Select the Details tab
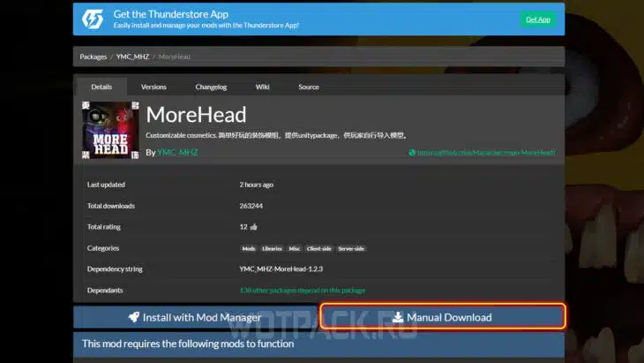Viewport: 644px width, 363px height. tap(101, 87)
